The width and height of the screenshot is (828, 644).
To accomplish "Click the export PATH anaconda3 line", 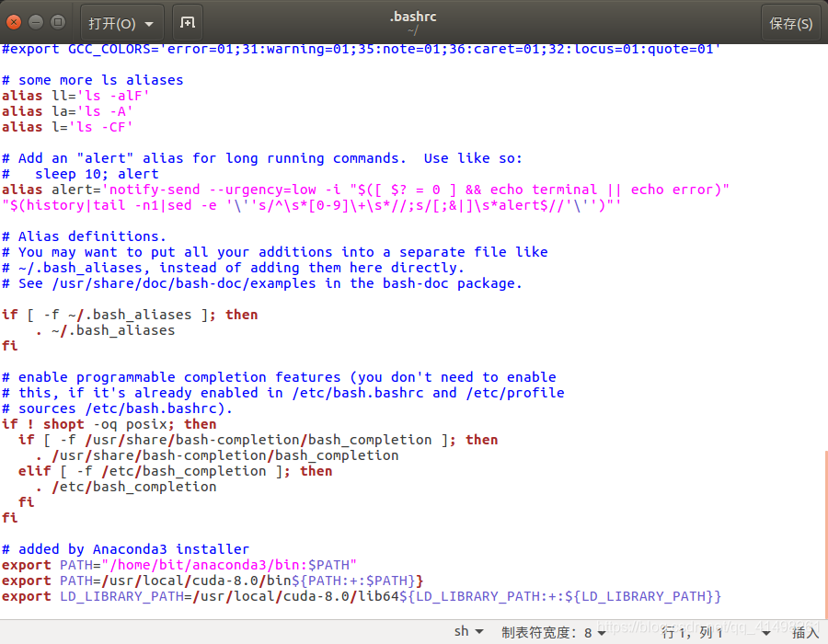I will click(x=179, y=565).
